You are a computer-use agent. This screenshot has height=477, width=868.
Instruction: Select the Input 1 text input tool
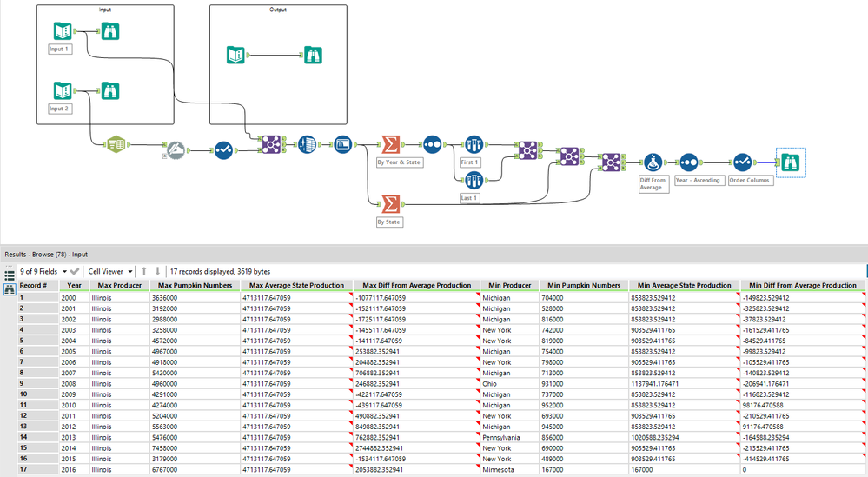(x=63, y=31)
